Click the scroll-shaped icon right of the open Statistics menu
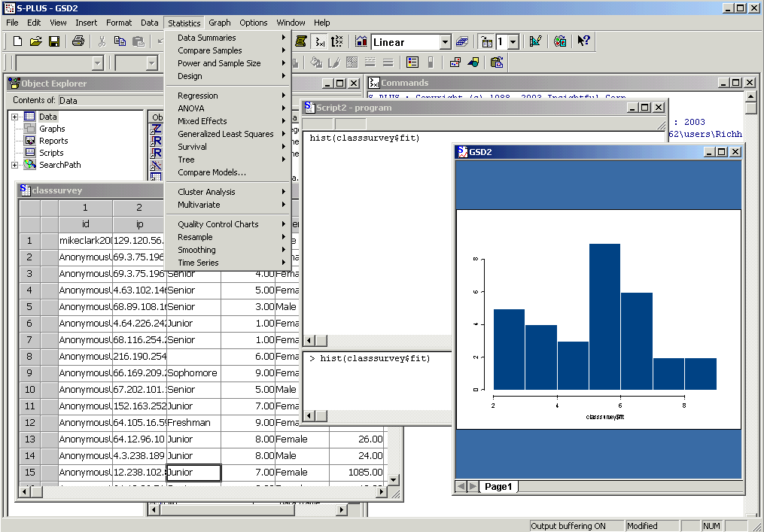This screenshot has height=532, width=764. [x=300, y=42]
